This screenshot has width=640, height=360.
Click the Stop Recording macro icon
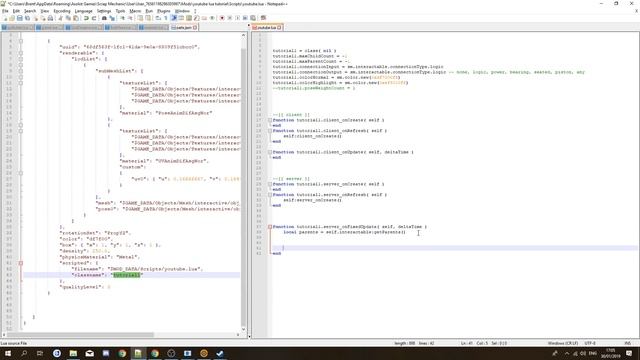(229, 18)
